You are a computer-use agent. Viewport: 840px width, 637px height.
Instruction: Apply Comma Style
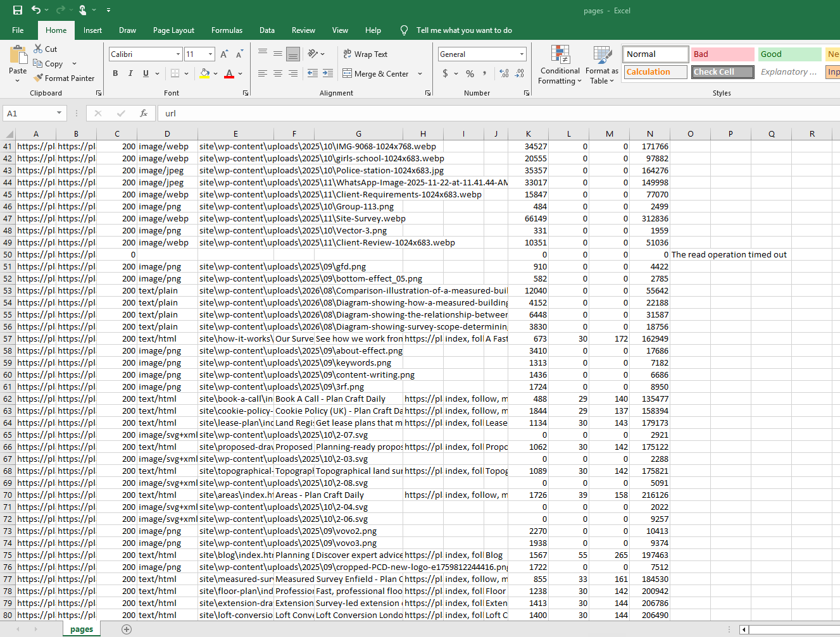485,73
